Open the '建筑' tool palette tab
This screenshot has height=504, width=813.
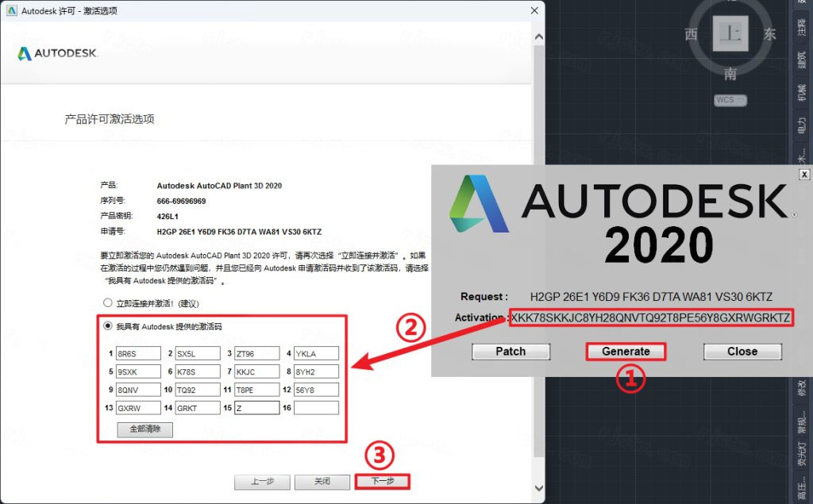click(802, 59)
